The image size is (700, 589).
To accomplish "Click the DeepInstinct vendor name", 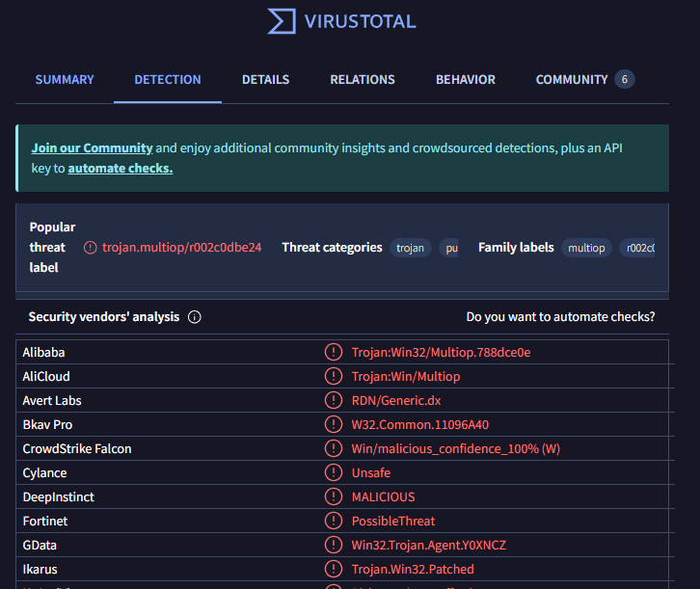I will pyautogui.click(x=59, y=497).
